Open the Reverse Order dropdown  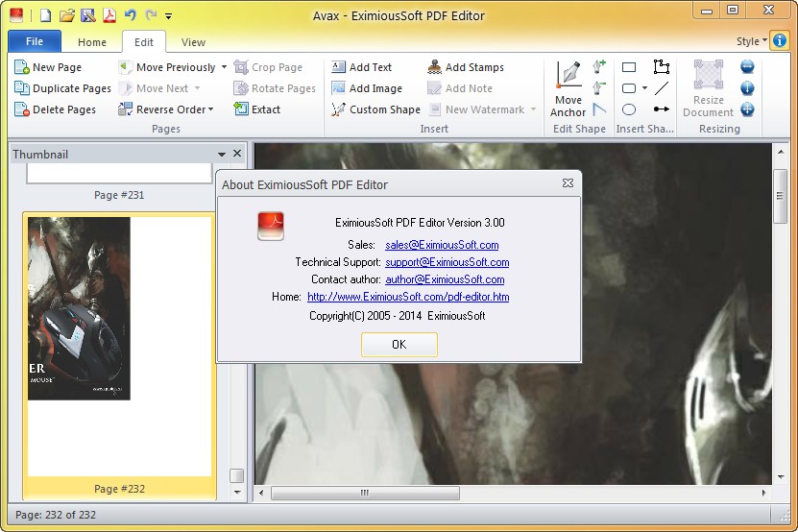166,109
